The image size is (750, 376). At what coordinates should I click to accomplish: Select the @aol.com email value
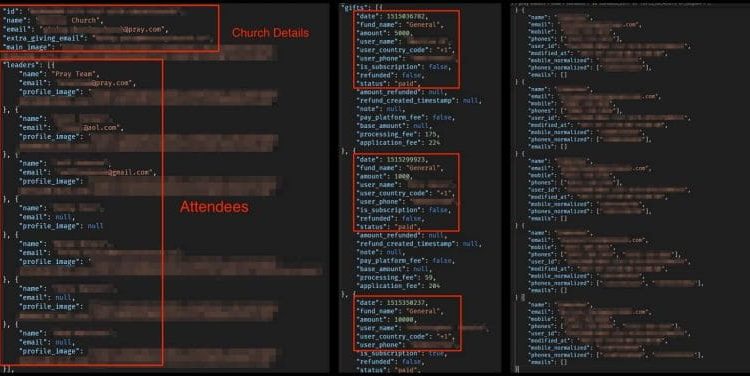pos(89,128)
